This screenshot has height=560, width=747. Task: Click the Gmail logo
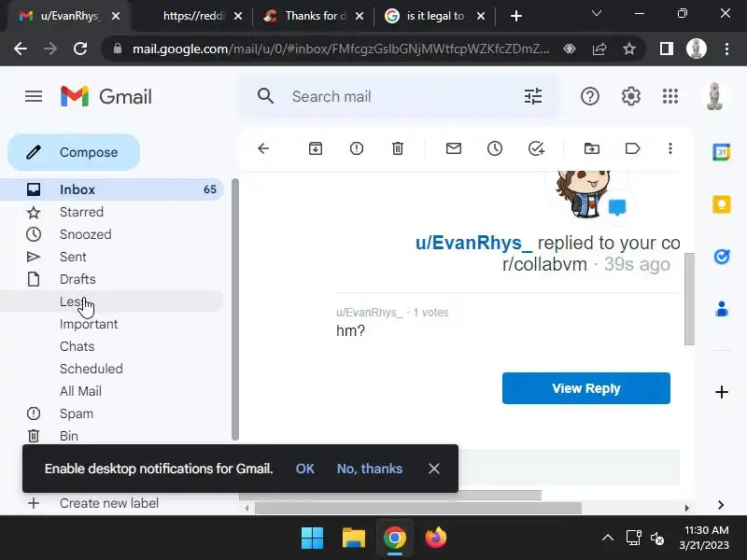coord(106,97)
